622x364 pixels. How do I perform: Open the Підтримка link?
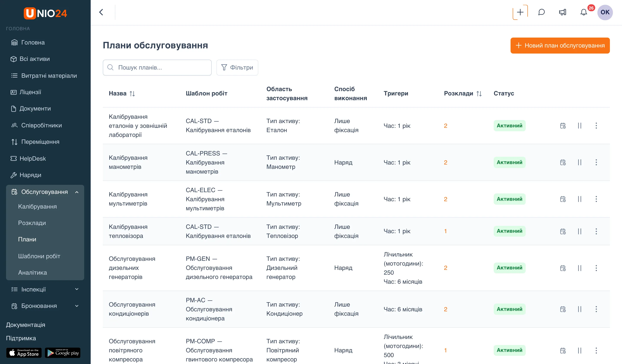(21, 338)
